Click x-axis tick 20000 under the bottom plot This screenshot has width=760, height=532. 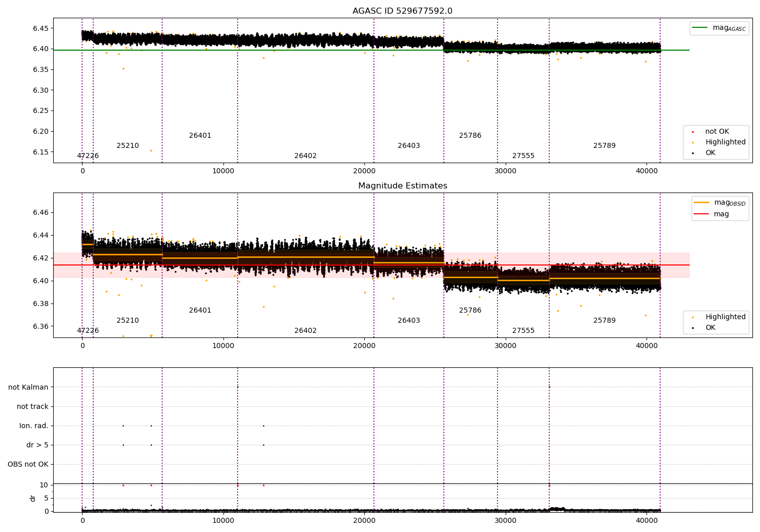click(365, 521)
